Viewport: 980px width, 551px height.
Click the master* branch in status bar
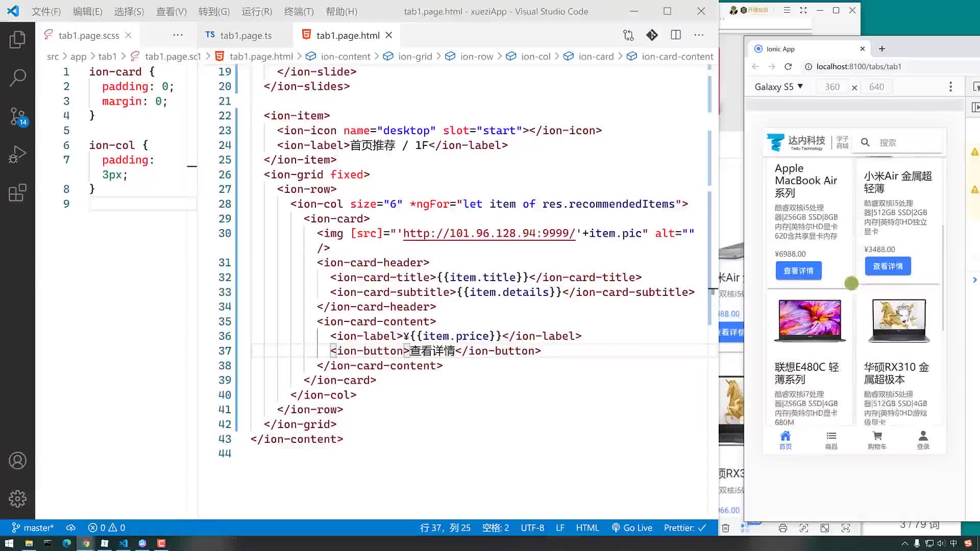[33, 528]
